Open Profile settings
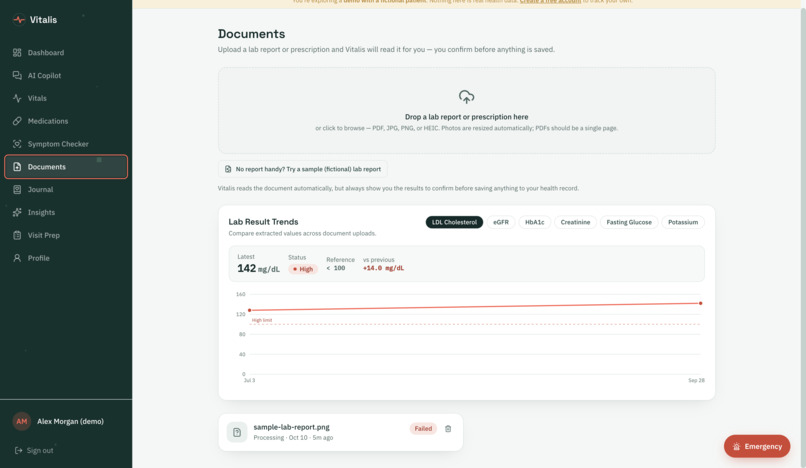 coord(66,258)
